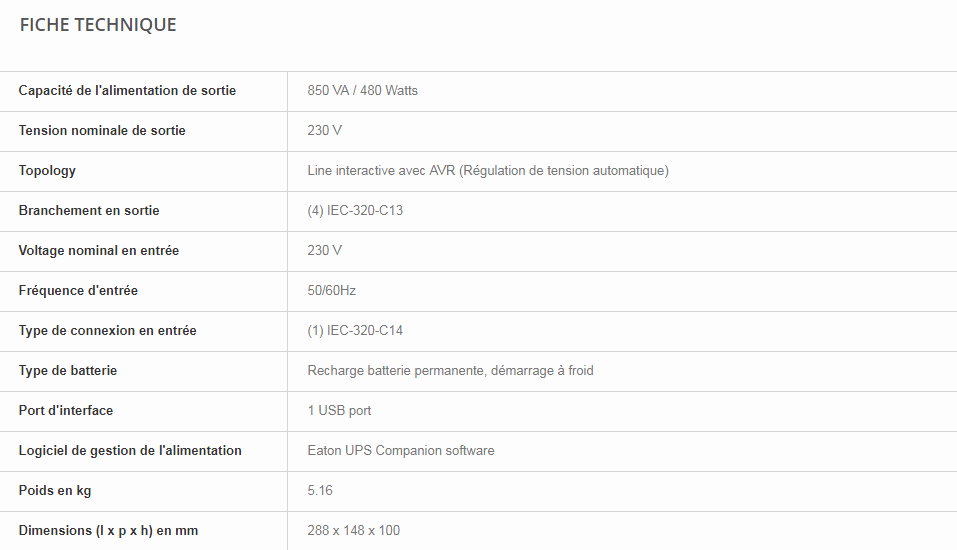This screenshot has height=550, width=957.
Task: Click the "Fréquence d'entrée" label
Action: (x=78, y=291)
